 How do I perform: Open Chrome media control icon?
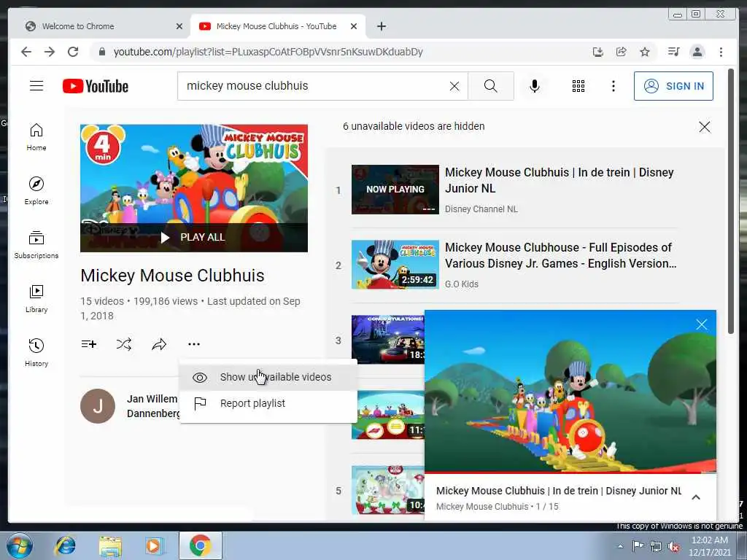click(673, 52)
